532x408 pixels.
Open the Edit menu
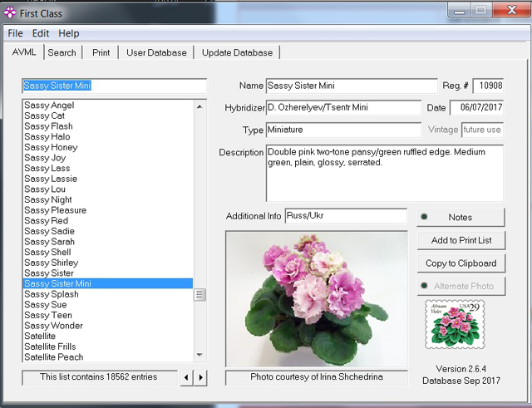pyautogui.click(x=41, y=33)
